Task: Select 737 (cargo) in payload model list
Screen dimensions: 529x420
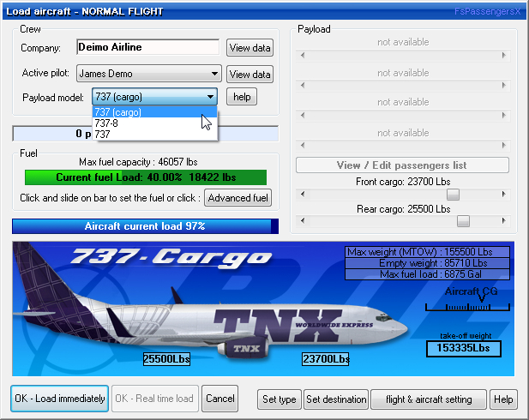Action: (x=155, y=112)
